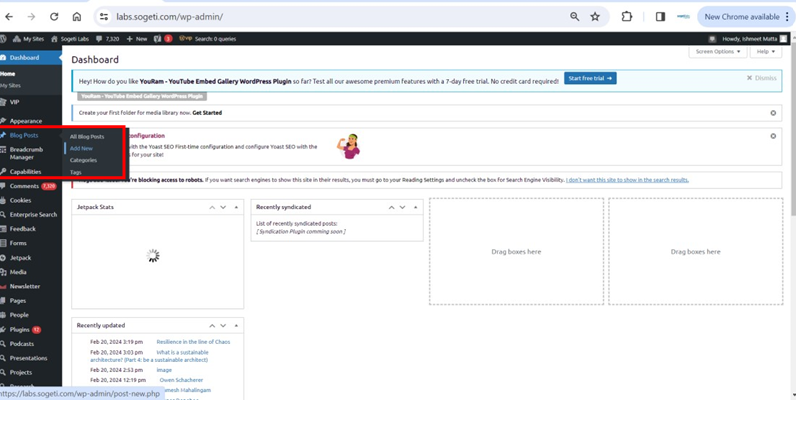The height and width of the screenshot is (424, 796).
Task: Dismiss the YouRam plugin notice
Action: [x=761, y=78]
